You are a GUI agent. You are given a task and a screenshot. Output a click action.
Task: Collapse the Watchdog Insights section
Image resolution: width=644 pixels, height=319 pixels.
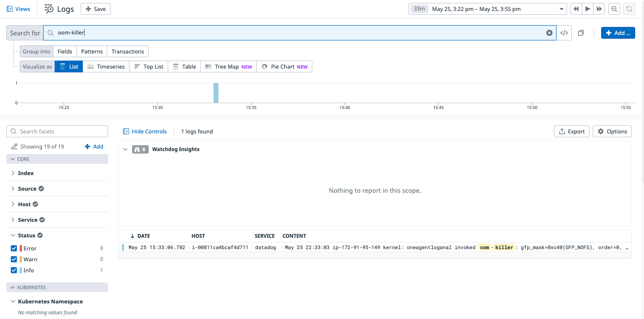125,149
